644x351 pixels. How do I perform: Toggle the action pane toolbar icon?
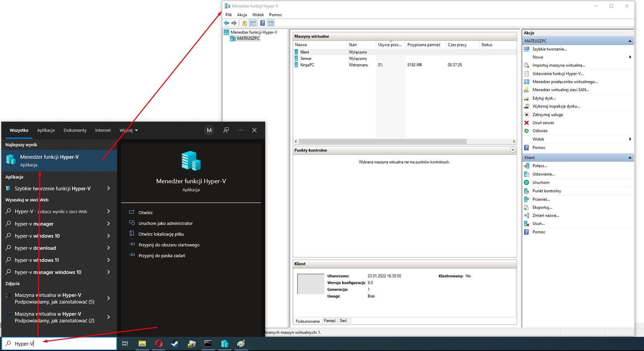(271, 23)
